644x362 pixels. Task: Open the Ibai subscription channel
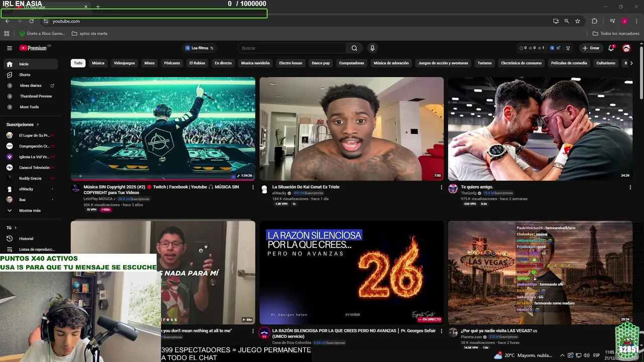point(31,200)
